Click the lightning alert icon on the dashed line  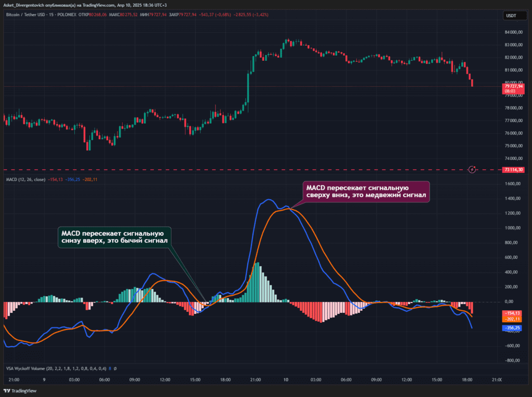coord(472,169)
